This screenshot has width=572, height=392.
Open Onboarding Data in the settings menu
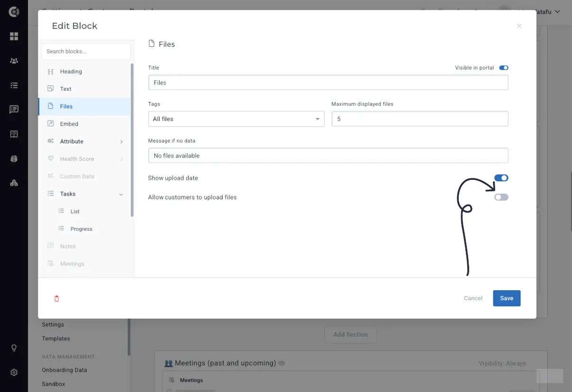[x=64, y=370]
